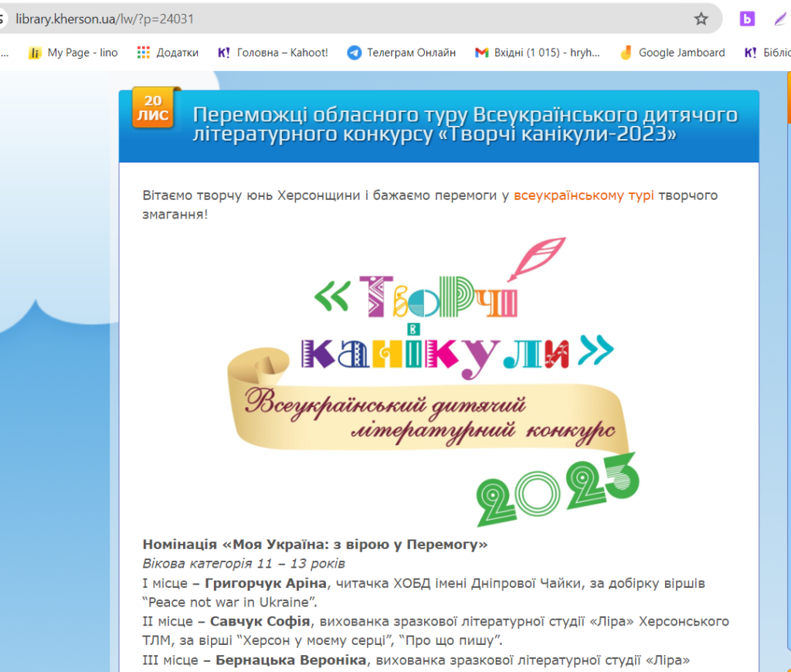Open the Головна – Kahoot! bookmark

click(x=273, y=53)
